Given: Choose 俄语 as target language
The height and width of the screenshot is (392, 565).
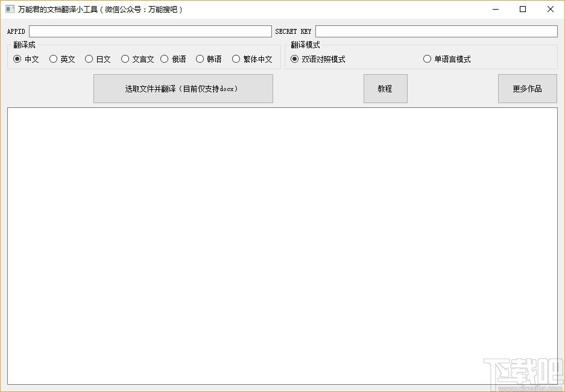Looking at the screenshot, I should pyautogui.click(x=165, y=58).
